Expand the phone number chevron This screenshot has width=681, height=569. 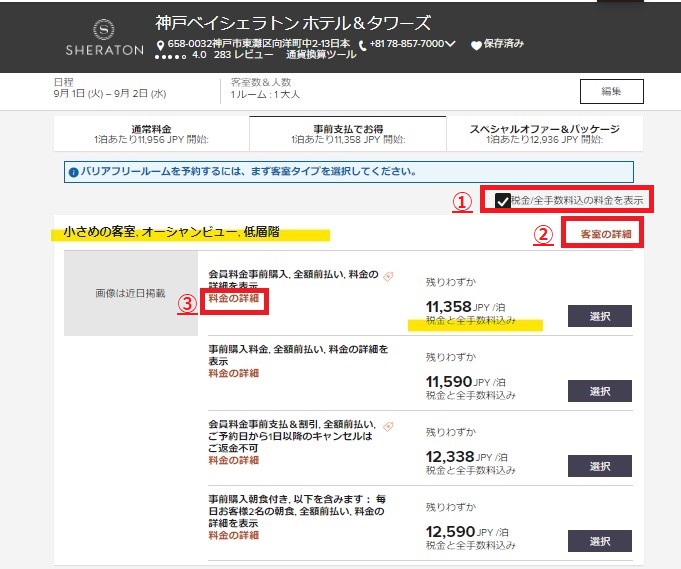point(451,44)
